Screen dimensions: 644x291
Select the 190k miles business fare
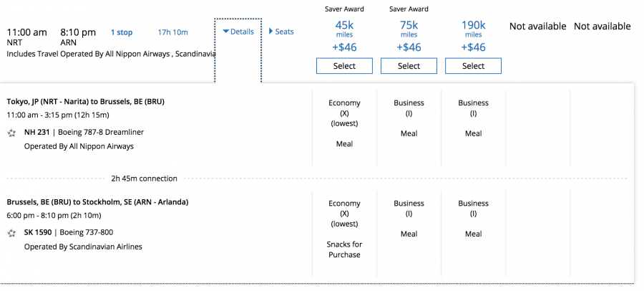coord(473,66)
